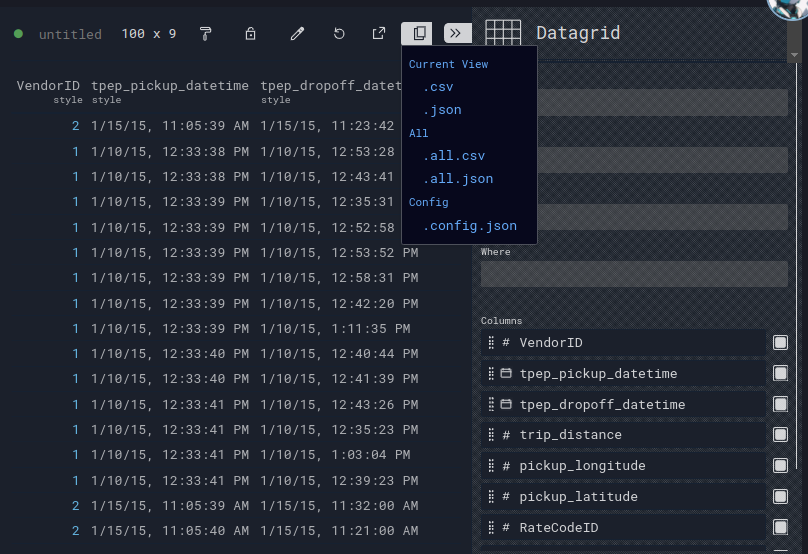Click the VendorID column header
The width and height of the screenshot is (808, 554).
pos(48,86)
